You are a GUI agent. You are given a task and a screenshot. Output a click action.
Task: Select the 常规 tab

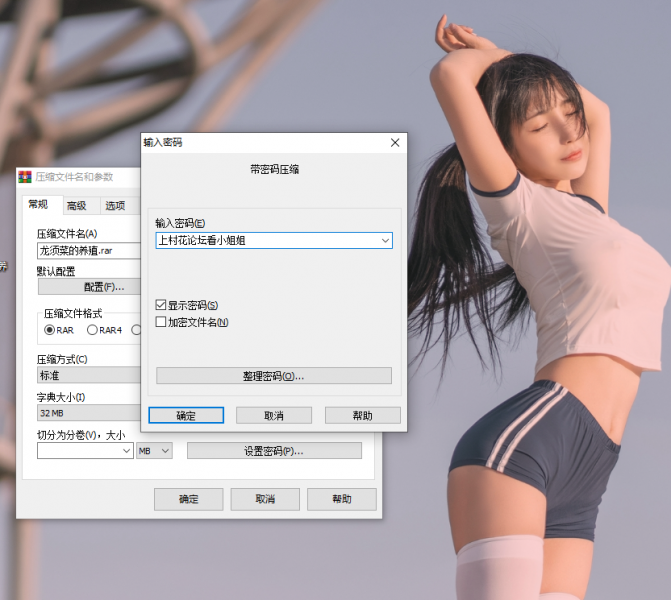tap(39, 205)
